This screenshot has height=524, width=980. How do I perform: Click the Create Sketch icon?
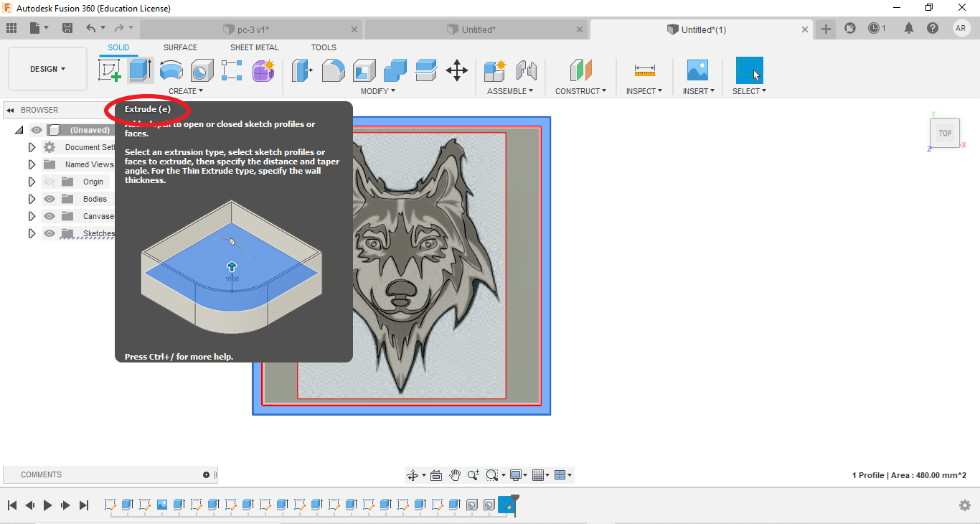109,70
